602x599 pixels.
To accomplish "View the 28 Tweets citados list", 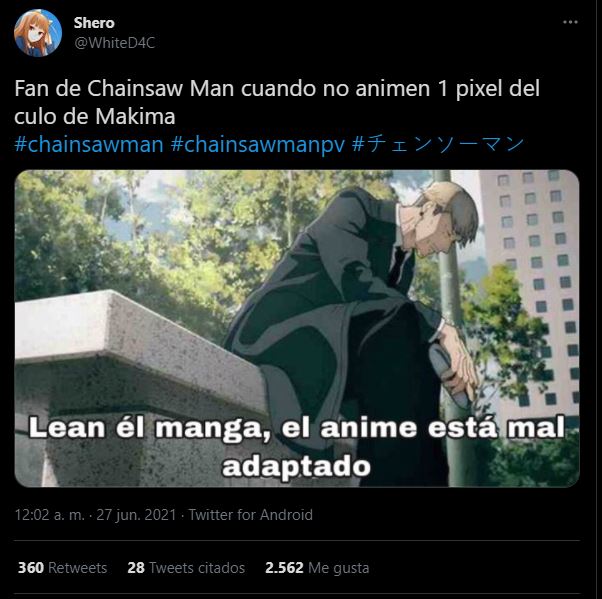I will pos(186,568).
